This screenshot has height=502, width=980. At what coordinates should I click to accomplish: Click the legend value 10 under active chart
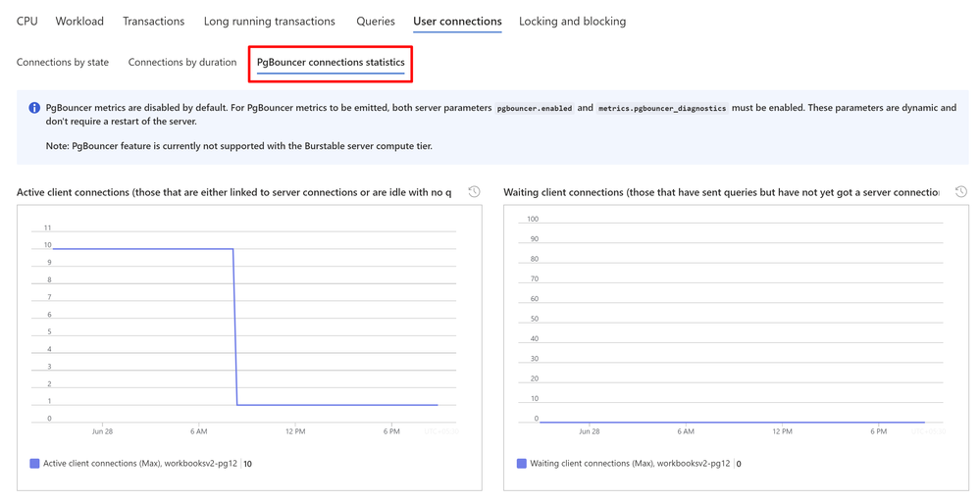coord(247,464)
